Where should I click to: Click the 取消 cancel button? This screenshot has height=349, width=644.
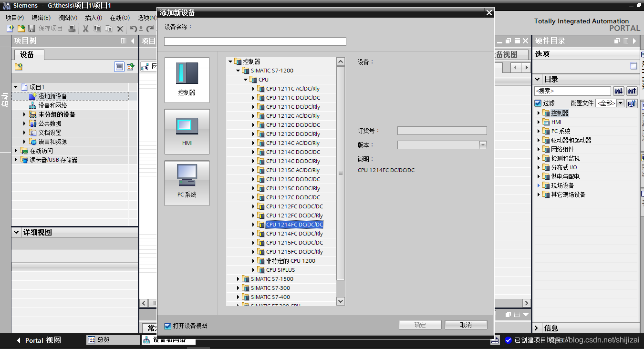466,325
